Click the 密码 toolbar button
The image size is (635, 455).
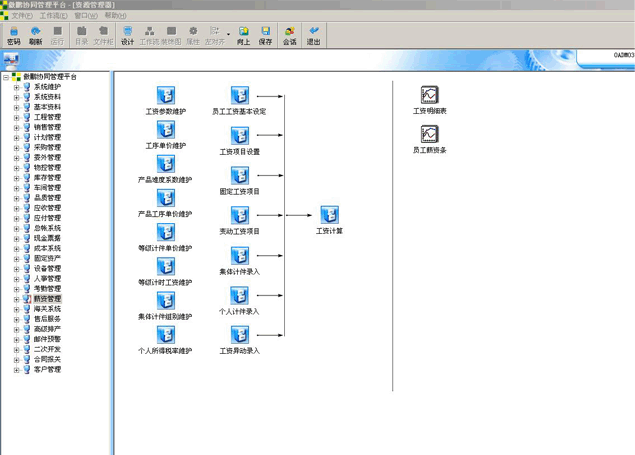[x=13, y=37]
